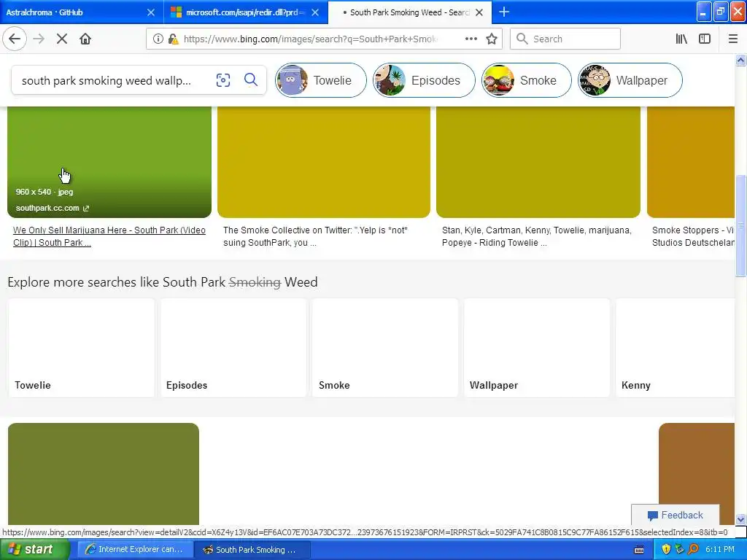
Task: Click the scrollbar up arrow
Action: click(x=740, y=60)
